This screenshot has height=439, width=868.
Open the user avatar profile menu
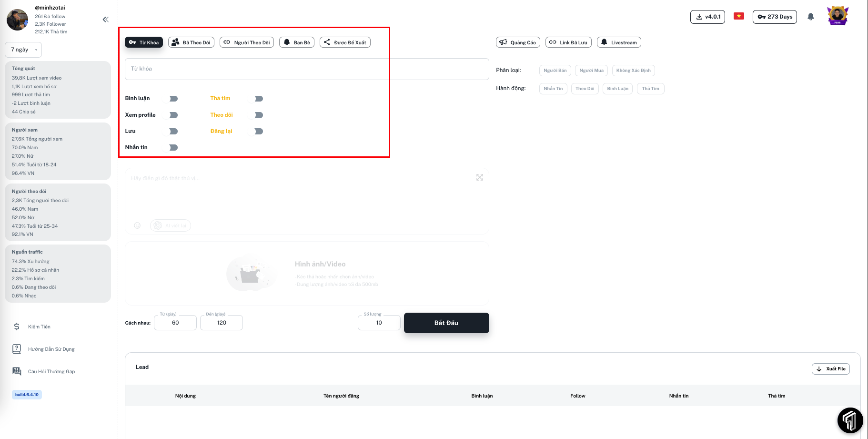(x=838, y=16)
